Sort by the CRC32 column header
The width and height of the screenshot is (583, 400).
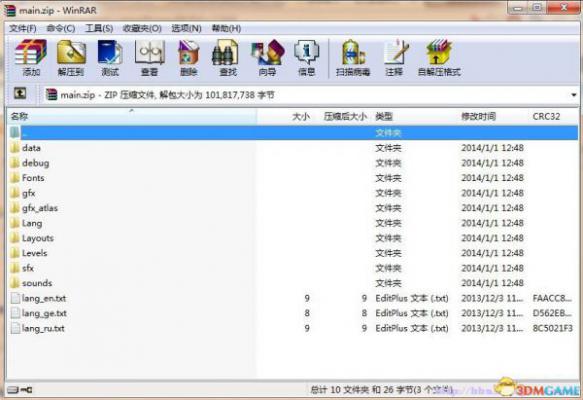pos(553,116)
